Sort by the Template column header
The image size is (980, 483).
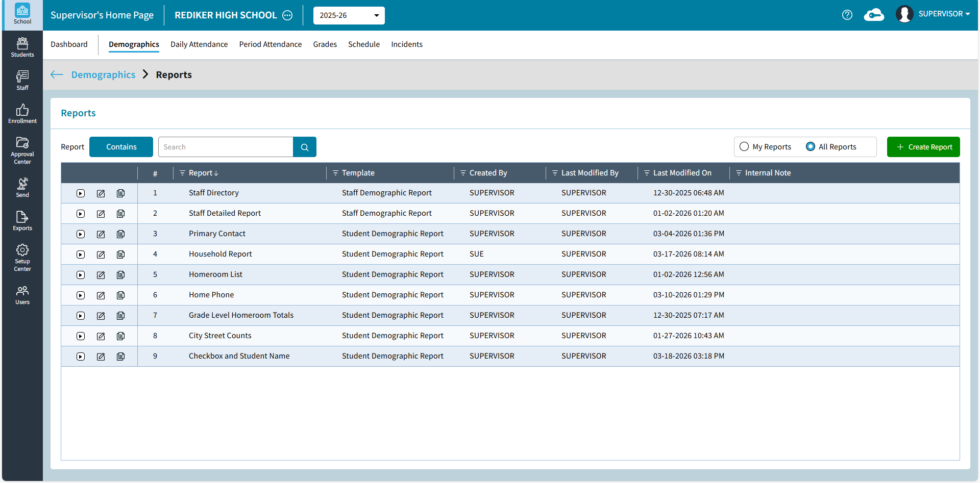pyautogui.click(x=358, y=173)
